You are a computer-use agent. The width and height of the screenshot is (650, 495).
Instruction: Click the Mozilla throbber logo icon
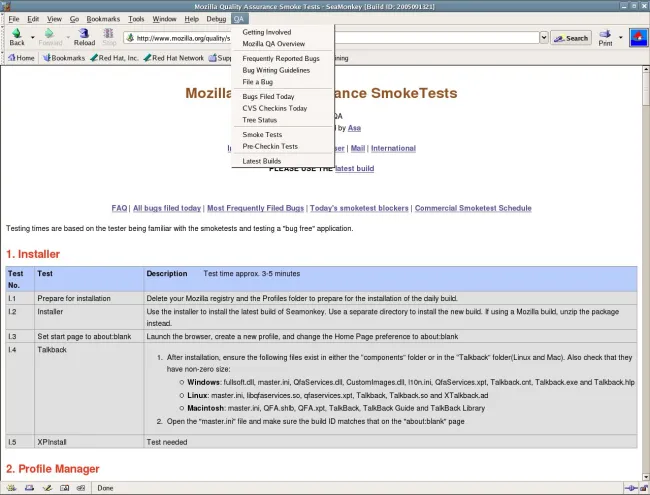coord(637,38)
